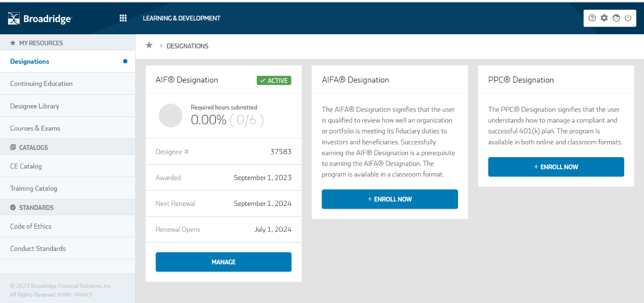The image size is (644, 303).
Task: Open the TERMS link
Action: (x=64, y=295)
